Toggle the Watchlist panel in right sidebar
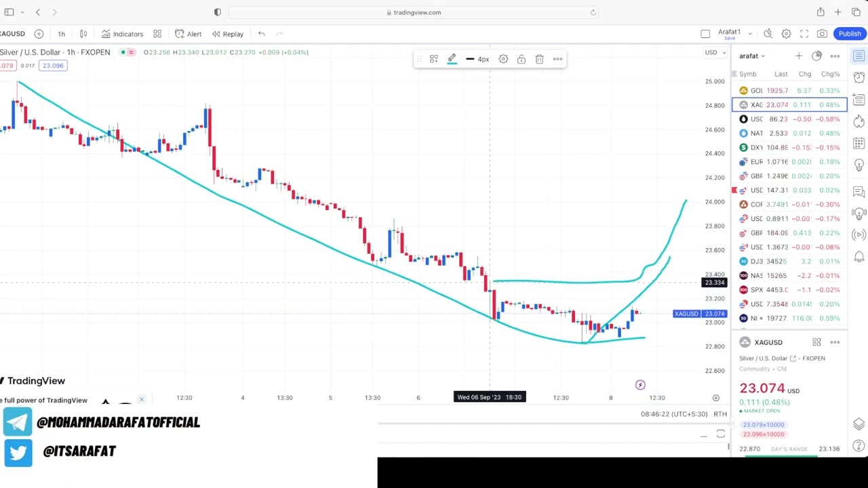This screenshot has height=488, width=868. 859,56
